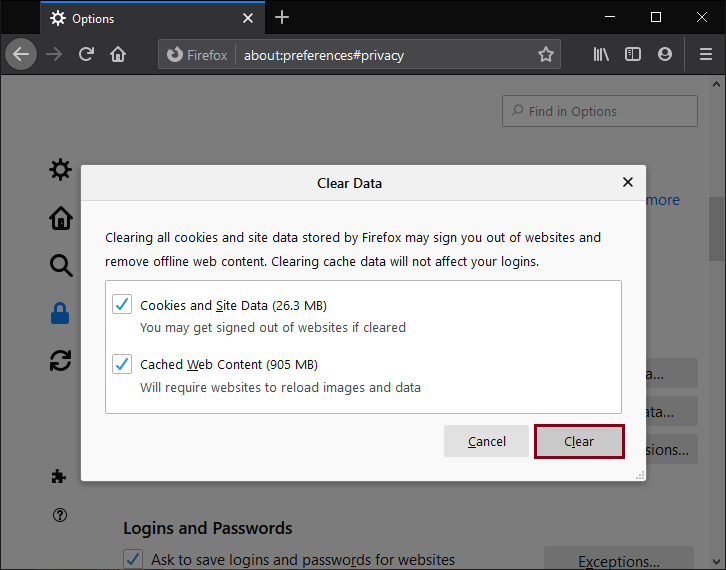Viewport: 726px width, 570px height.
Task: Close the Clear Data dialog with X
Action: [x=628, y=182]
